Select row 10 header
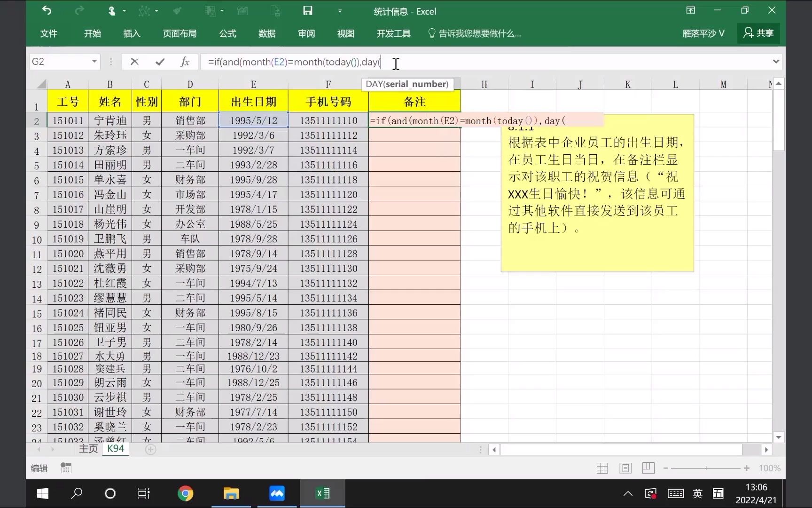This screenshot has width=812, height=508. pyautogui.click(x=37, y=239)
